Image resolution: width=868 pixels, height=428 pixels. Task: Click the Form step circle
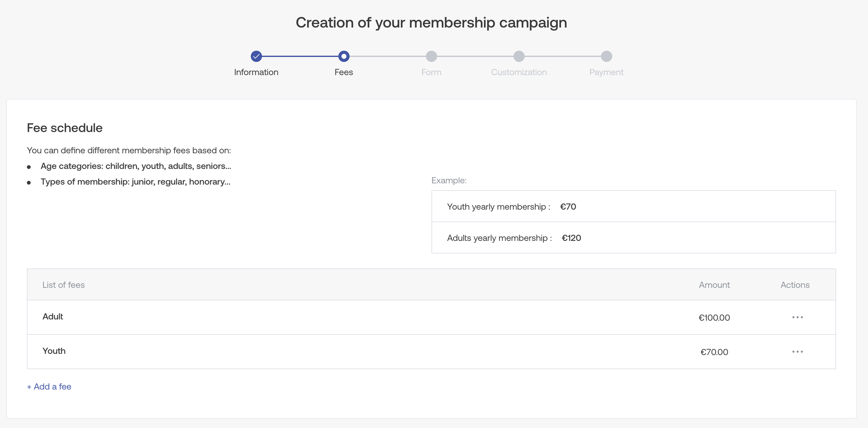click(x=431, y=56)
